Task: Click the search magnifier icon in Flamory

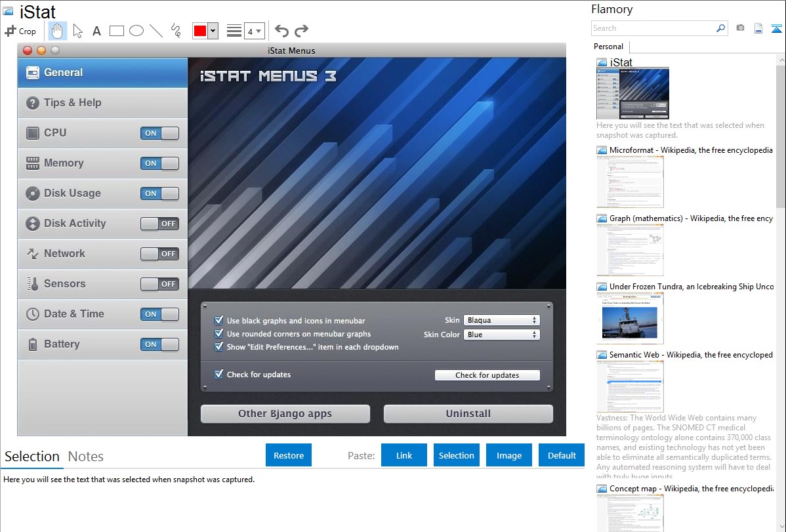Action: 720,28
